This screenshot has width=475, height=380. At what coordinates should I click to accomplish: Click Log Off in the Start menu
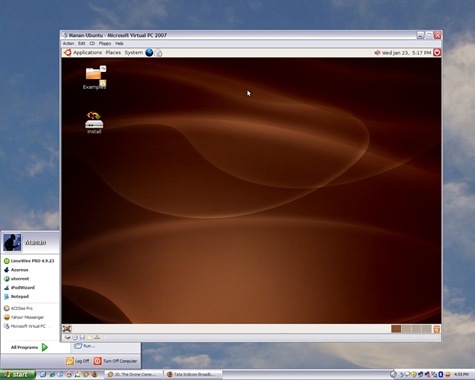tap(78, 361)
